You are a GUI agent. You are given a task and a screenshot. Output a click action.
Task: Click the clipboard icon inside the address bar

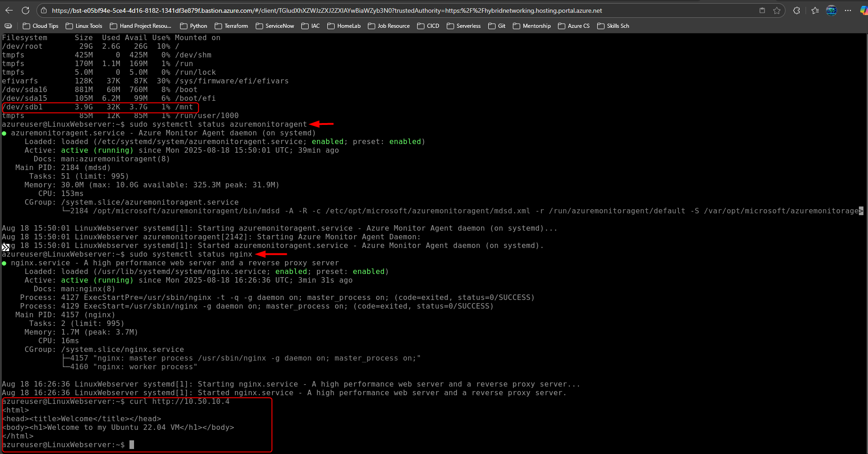tap(762, 10)
